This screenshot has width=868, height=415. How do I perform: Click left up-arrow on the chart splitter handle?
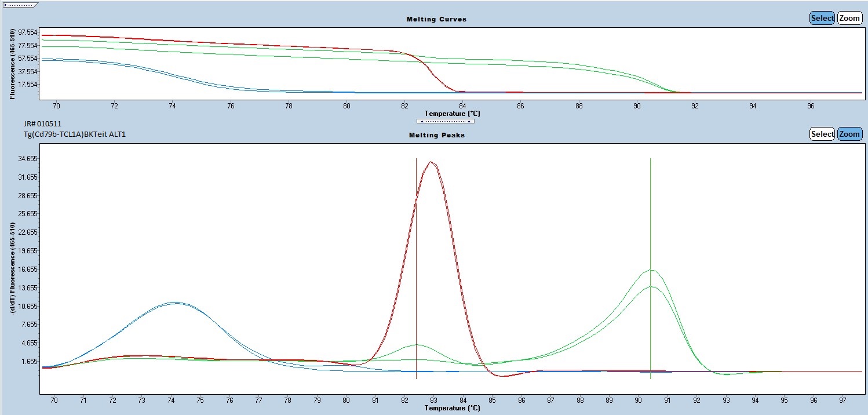pyautogui.click(x=422, y=122)
